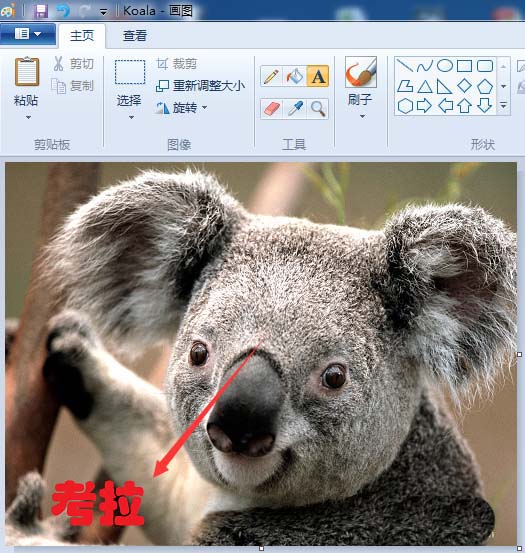525x553 pixels.
Task: Select the Pencil tool
Action: [x=271, y=76]
